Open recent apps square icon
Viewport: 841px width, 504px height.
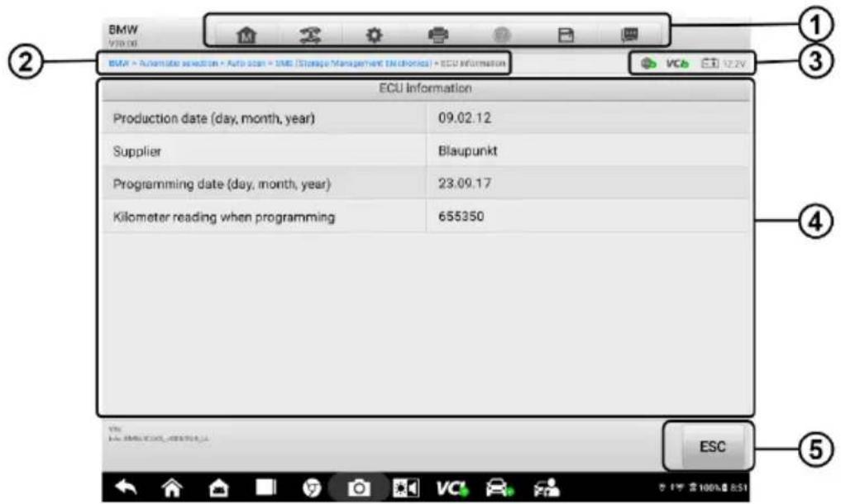click(x=265, y=487)
